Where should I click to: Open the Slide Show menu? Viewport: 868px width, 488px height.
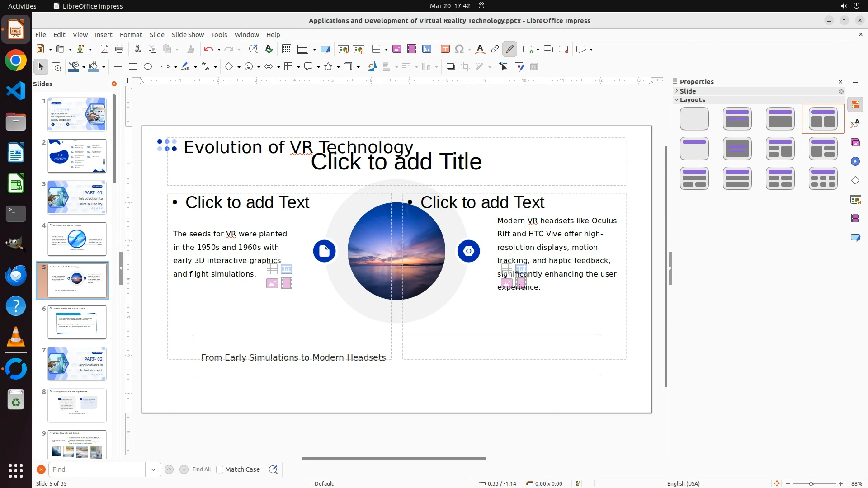tap(188, 35)
